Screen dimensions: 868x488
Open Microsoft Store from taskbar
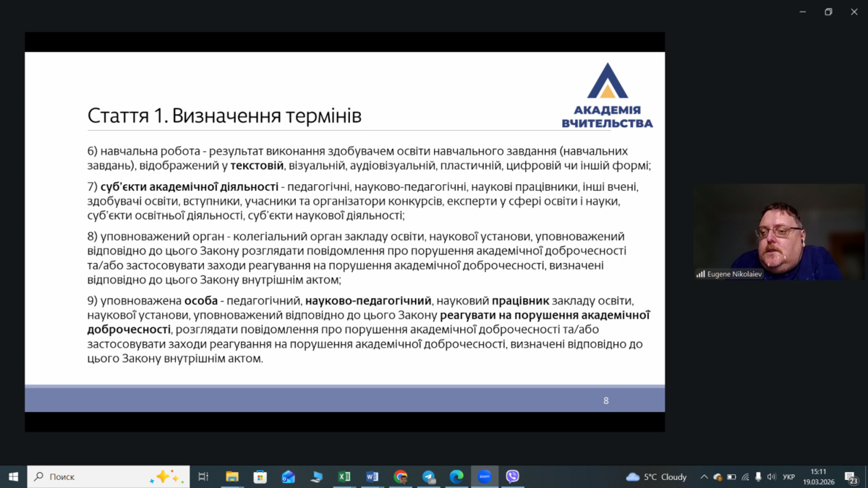(260, 476)
